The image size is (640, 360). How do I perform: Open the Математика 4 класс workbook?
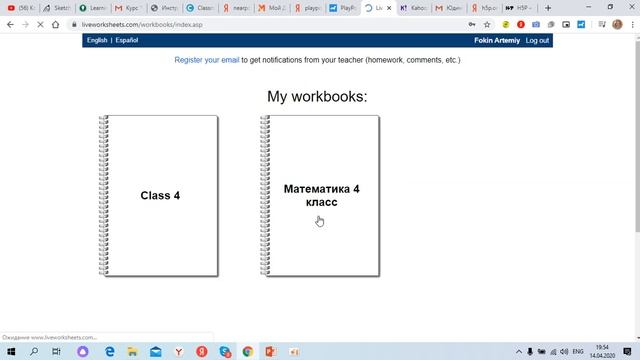point(320,196)
